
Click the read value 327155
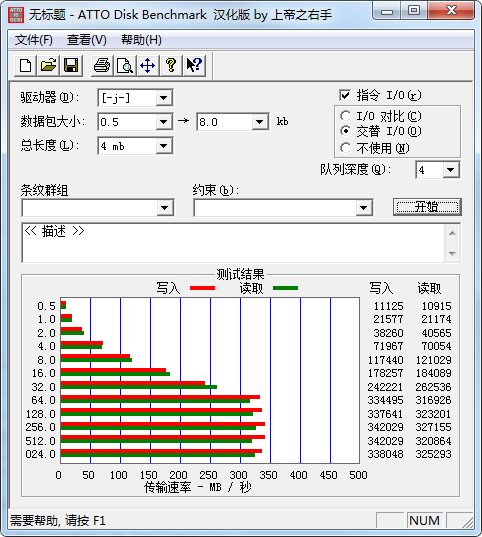[x=433, y=427]
